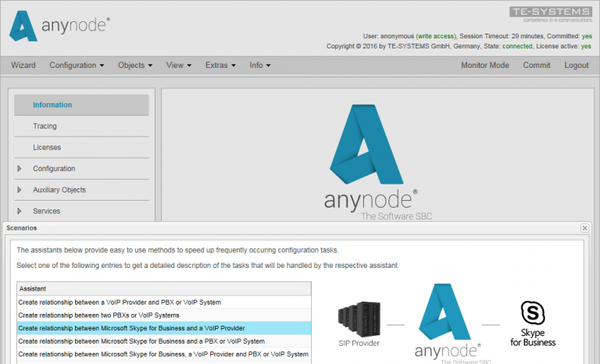Viewport: 600px width, 364px height.
Task: Click the 'write access' status text
Action: coord(436,36)
